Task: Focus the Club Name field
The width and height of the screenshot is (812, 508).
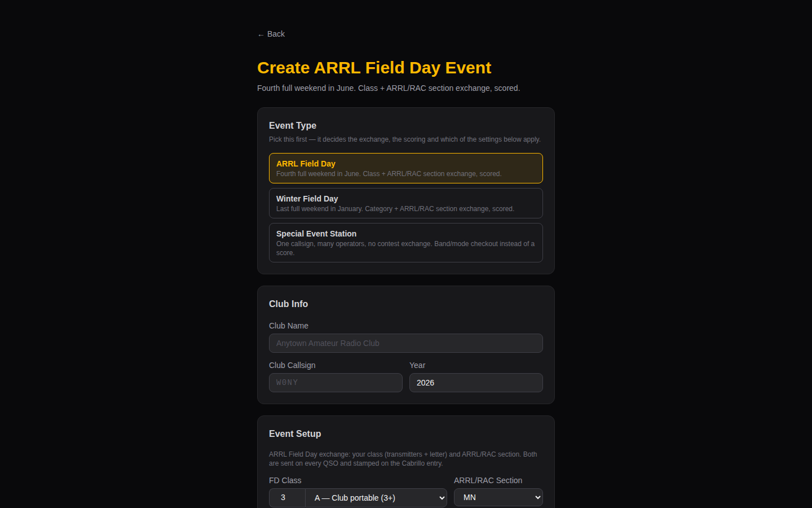Action: 406,343
